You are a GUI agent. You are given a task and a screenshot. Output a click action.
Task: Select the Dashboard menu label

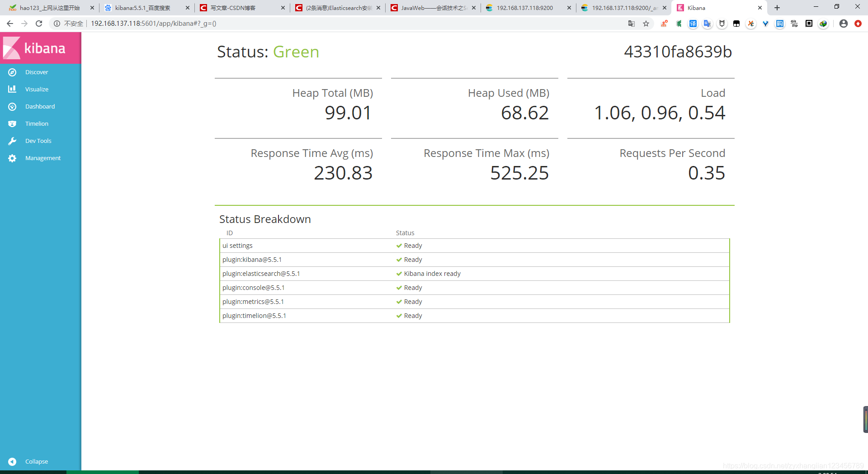[40, 107]
